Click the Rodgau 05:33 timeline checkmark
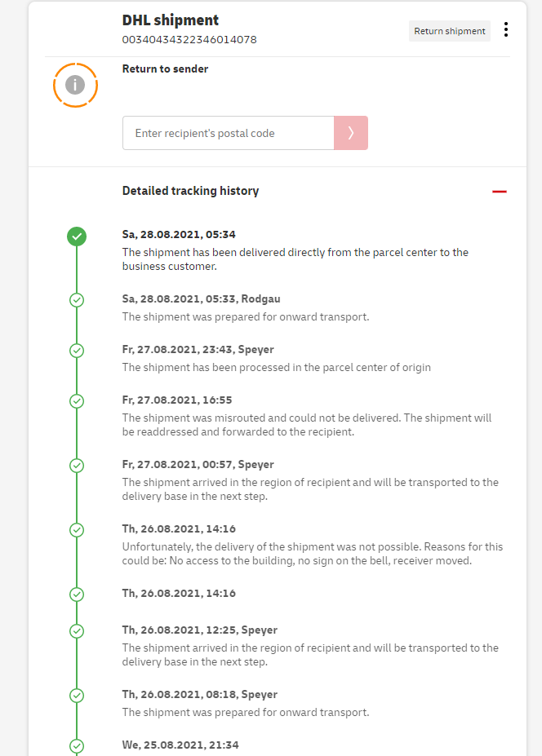The image size is (542, 756). point(77,299)
